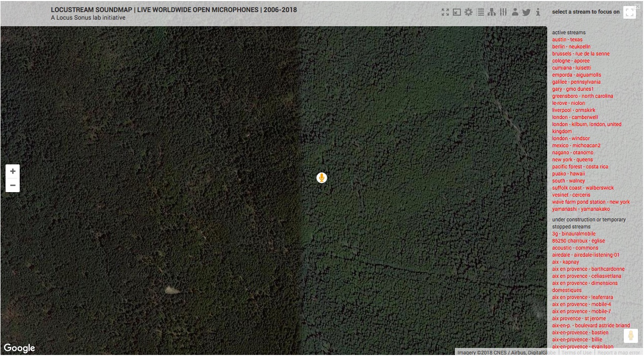The width and height of the screenshot is (644, 356).
Task: Open the mixer sliders icon
Action: point(503,12)
